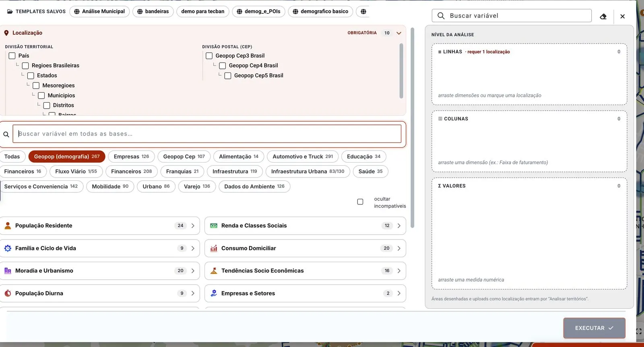Click the População Residente person icon
This screenshot has height=347, width=644.
tap(8, 225)
